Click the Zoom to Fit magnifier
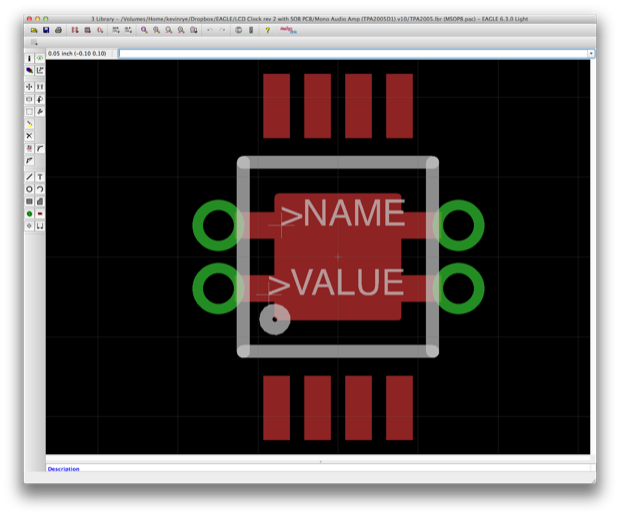The width and height of the screenshot is (620, 516). pyautogui.click(x=144, y=30)
